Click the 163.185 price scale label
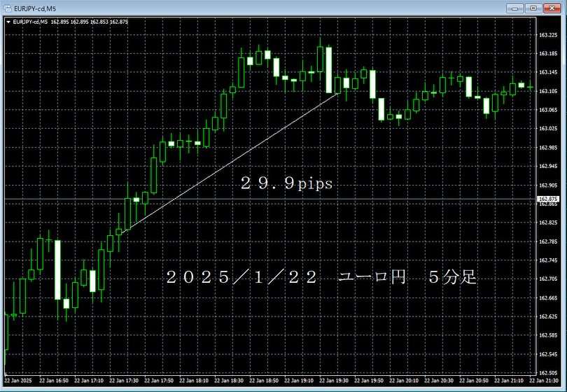 point(548,53)
